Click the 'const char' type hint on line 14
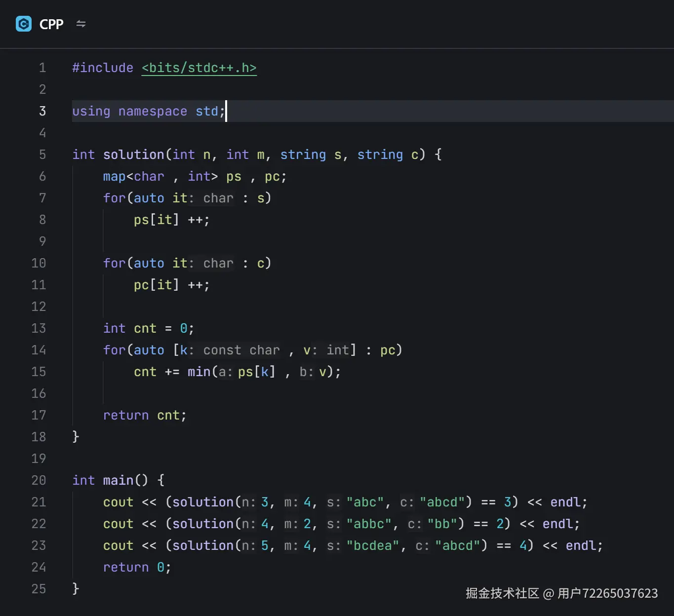This screenshot has width=674, height=616. click(241, 350)
